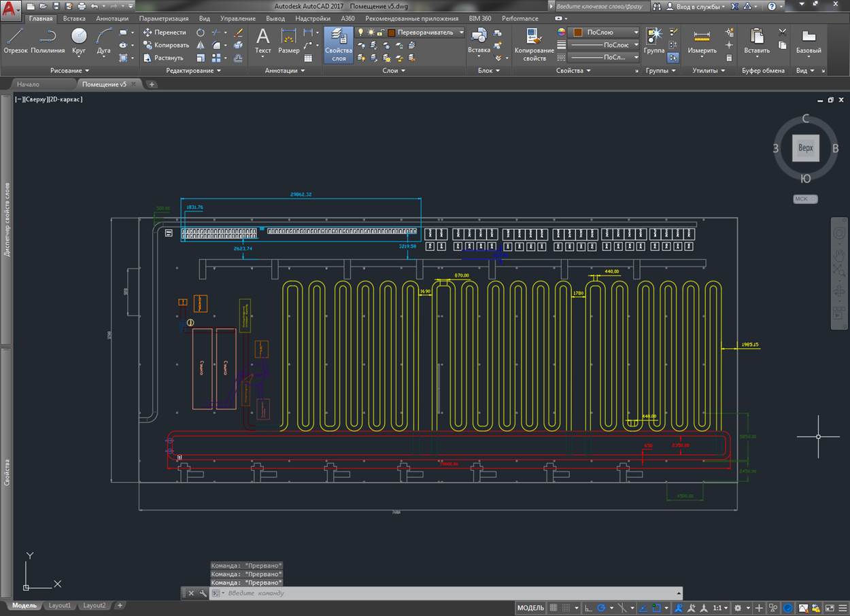This screenshot has width=850, height=616.
Task: Choose the Измерить (Measure) tool
Action: tap(702, 41)
